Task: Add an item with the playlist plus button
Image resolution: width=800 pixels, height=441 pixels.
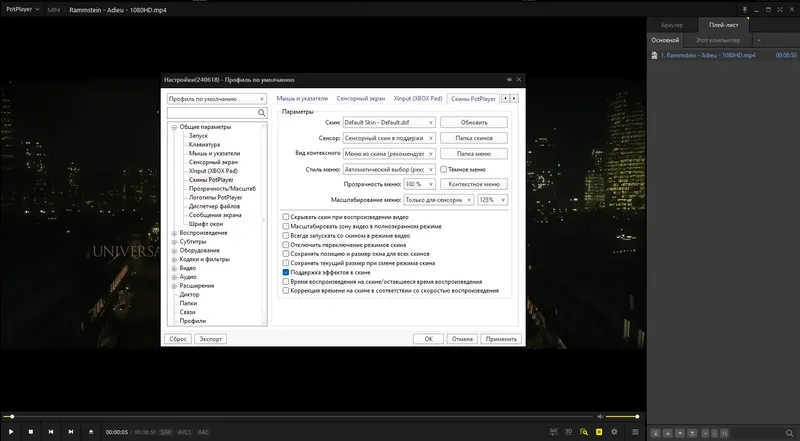Action: pyautogui.click(x=706, y=433)
